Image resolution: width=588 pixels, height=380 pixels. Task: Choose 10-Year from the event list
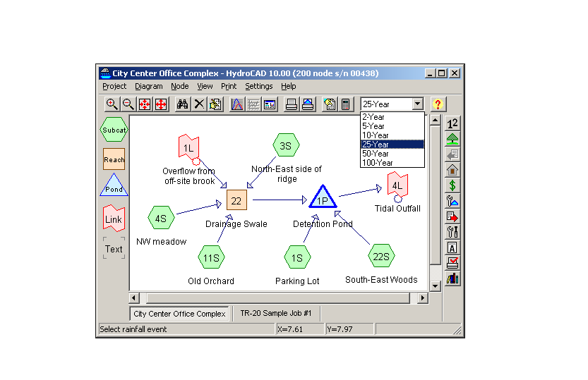coord(392,135)
